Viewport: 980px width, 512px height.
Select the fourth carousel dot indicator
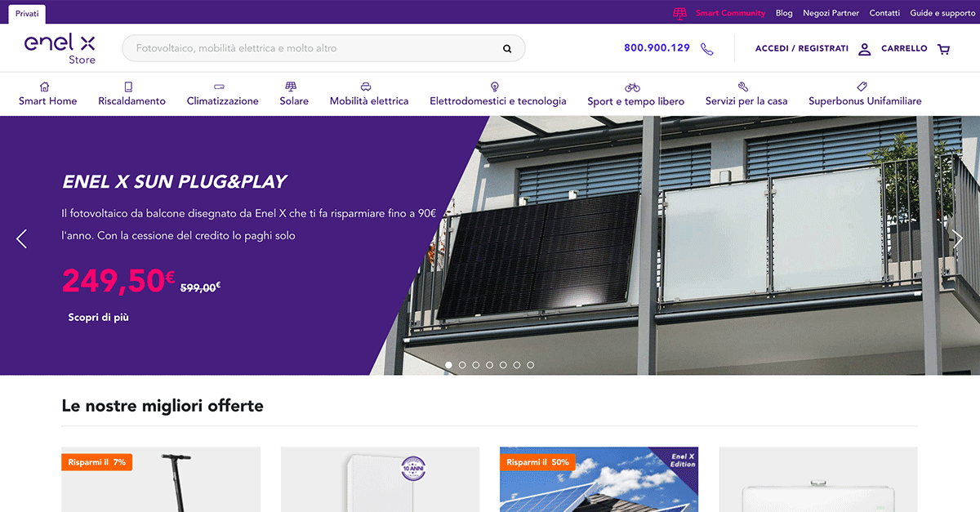pos(489,365)
